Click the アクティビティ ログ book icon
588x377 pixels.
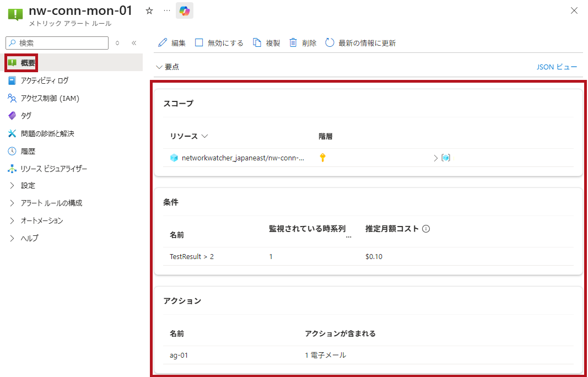tap(12, 80)
